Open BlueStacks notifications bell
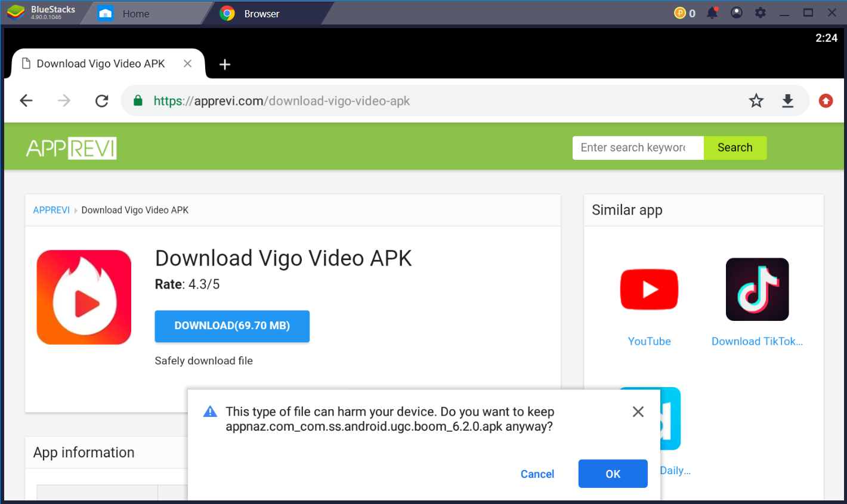 712,13
